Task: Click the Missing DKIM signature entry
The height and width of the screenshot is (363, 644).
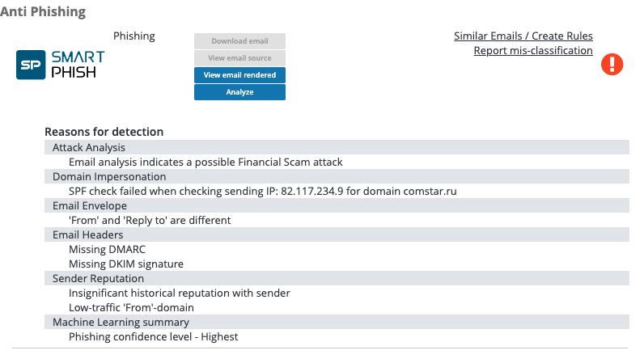Action: [126, 264]
